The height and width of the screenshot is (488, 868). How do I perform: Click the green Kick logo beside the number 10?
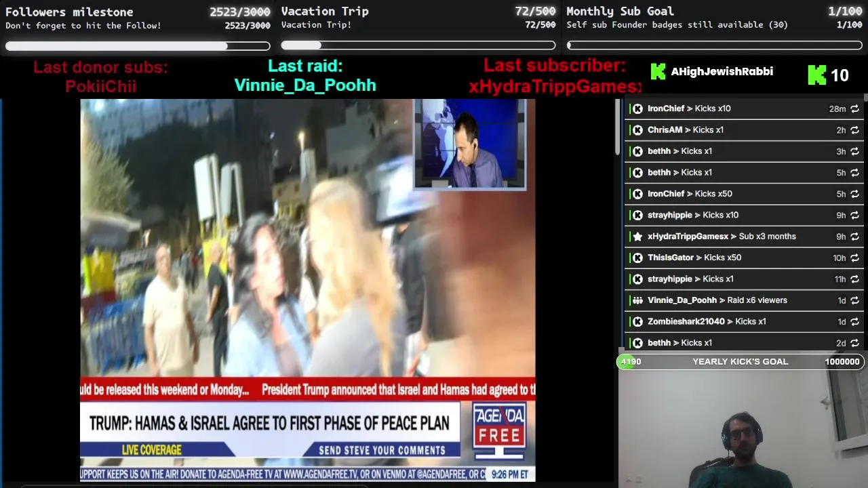pos(817,75)
